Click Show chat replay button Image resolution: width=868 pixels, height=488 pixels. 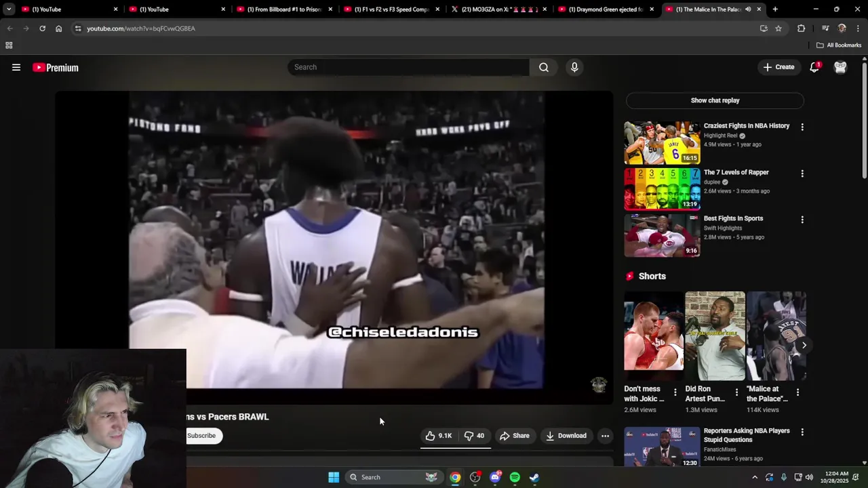(715, 100)
